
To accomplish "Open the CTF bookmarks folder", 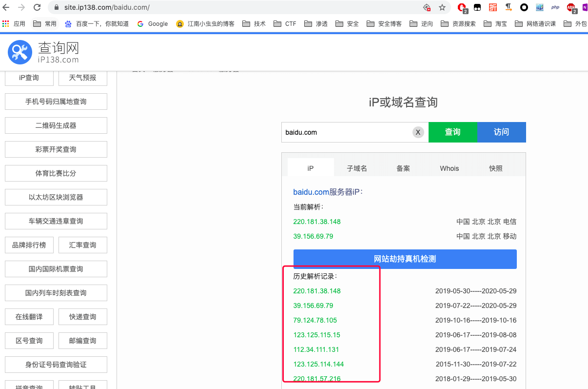I will (x=285, y=23).
